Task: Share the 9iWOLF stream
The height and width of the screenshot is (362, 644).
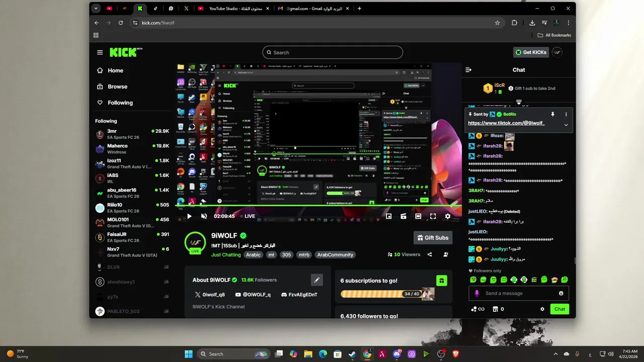Action: tap(430, 254)
